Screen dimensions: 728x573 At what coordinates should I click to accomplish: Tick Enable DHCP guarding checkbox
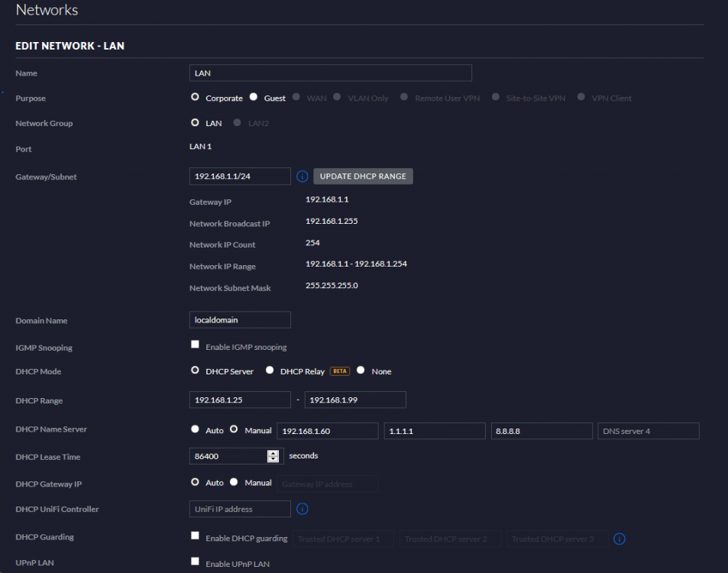pyautogui.click(x=195, y=536)
